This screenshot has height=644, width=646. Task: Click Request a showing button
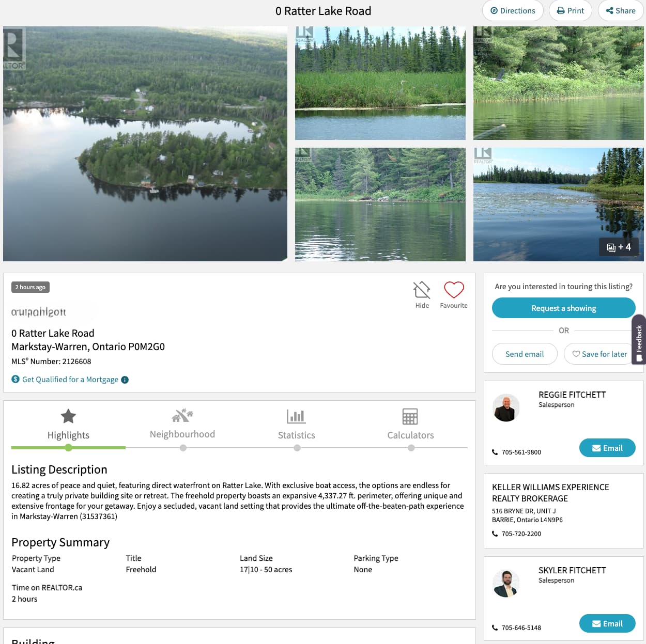564,308
